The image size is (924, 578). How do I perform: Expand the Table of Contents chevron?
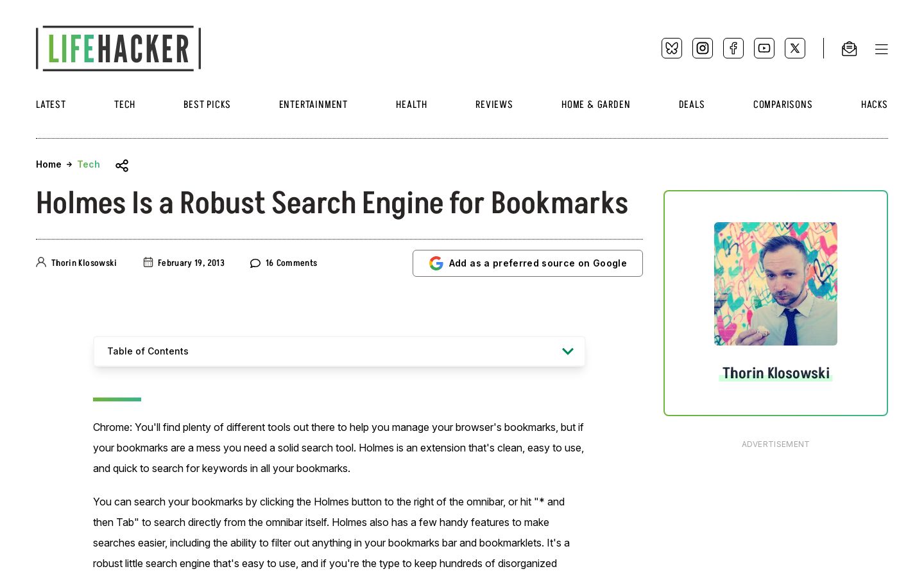pyautogui.click(x=568, y=351)
